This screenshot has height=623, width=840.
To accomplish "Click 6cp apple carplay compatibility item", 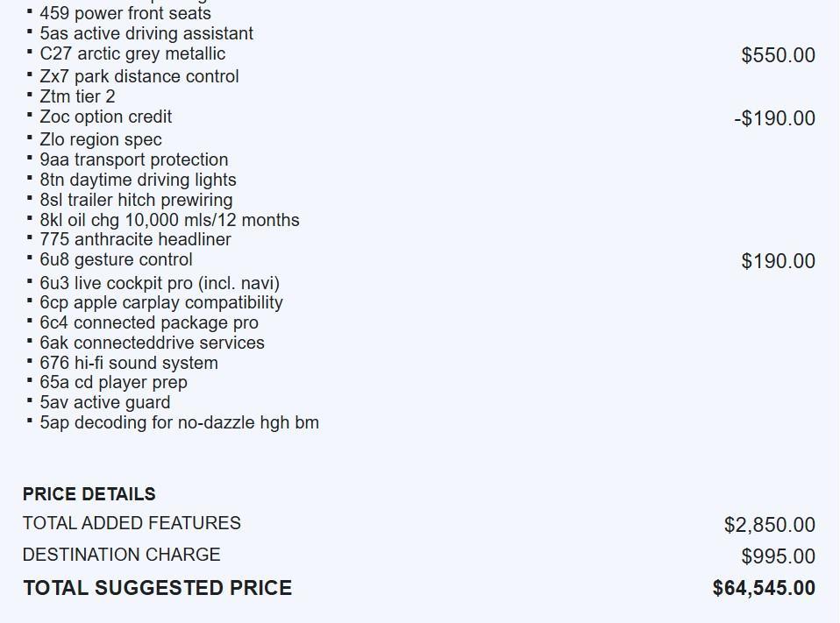I will point(160,302).
